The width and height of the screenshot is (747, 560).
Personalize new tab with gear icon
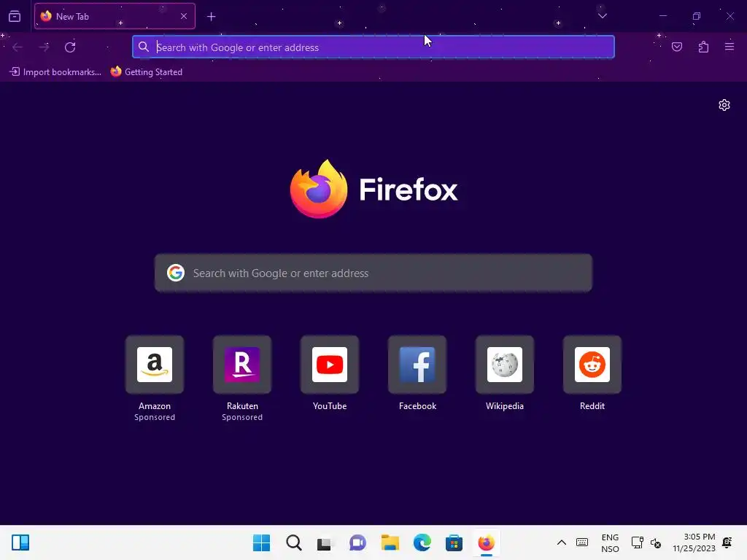(x=724, y=105)
